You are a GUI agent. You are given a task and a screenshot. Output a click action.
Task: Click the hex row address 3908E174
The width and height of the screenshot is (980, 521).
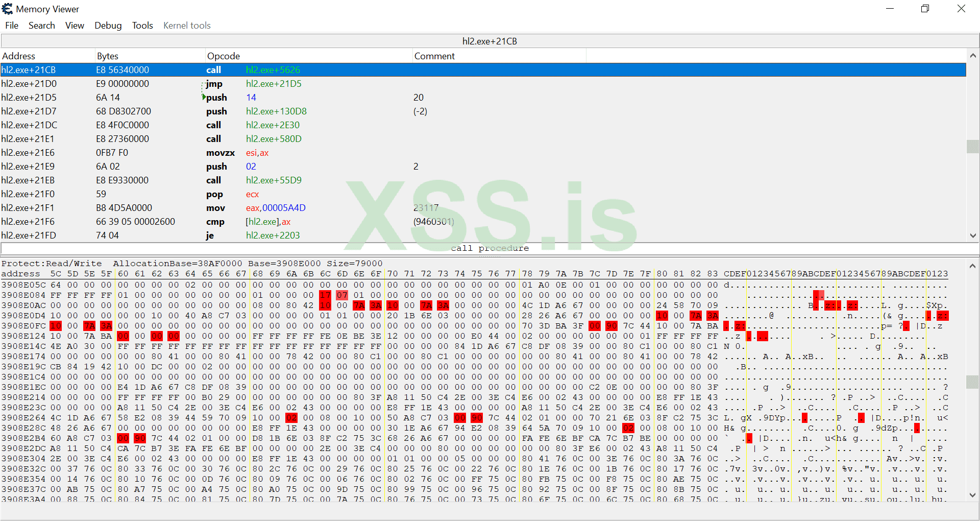point(23,357)
